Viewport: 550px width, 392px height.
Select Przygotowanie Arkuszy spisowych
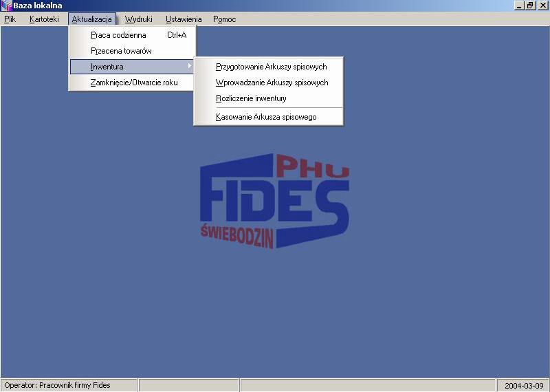click(x=269, y=67)
